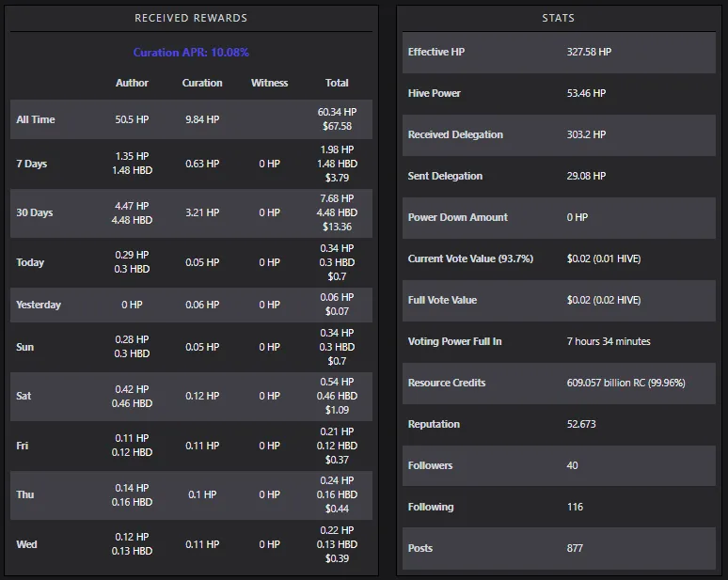Click the Voting Power Full In label

[x=454, y=341]
